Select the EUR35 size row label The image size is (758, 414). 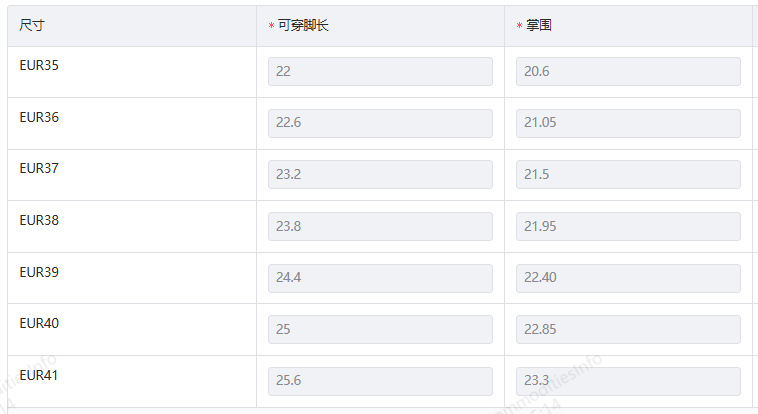(39, 65)
